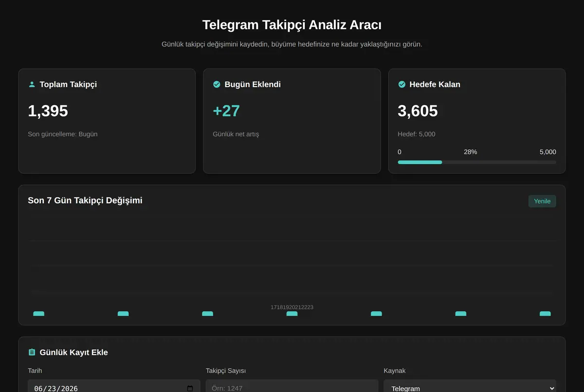Click the person icon beside Toplam Takipçi

[32, 85]
